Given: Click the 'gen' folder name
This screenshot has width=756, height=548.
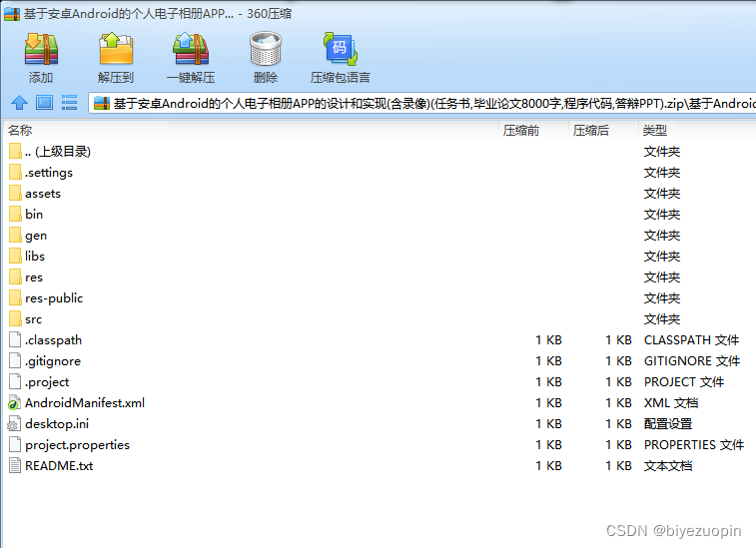Looking at the screenshot, I should pyautogui.click(x=36, y=236).
